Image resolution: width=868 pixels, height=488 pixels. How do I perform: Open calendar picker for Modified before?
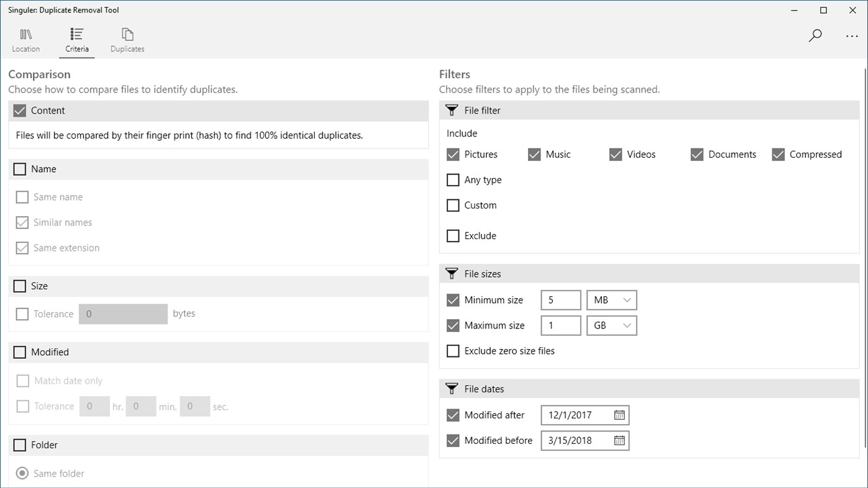tap(619, 440)
